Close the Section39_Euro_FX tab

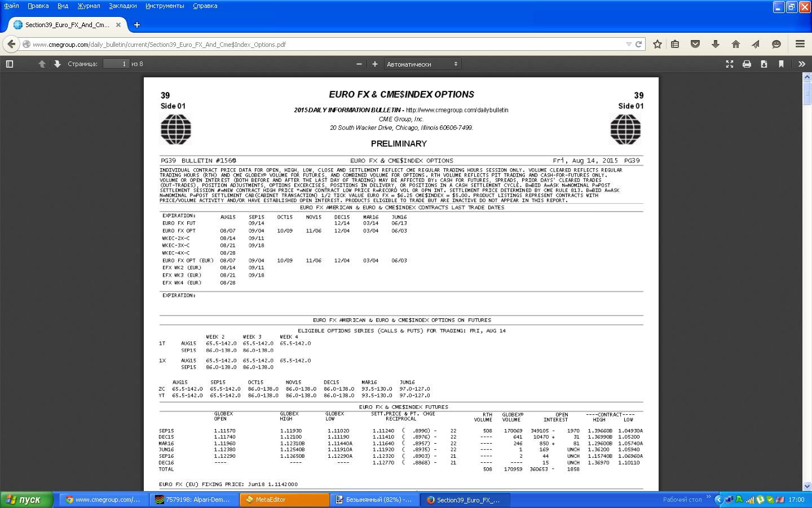[x=118, y=25]
